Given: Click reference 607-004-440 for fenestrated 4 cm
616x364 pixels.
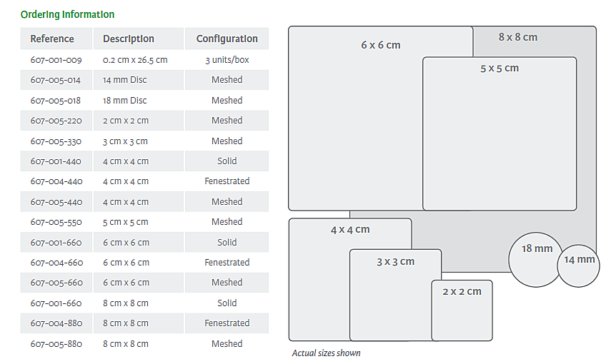Looking at the screenshot, I should click(56, 181).
